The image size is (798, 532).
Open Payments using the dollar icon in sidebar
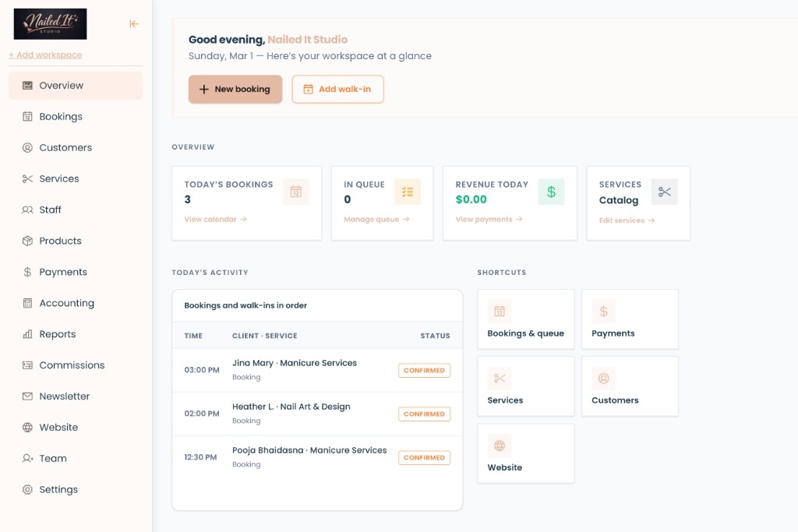(26, 272)
